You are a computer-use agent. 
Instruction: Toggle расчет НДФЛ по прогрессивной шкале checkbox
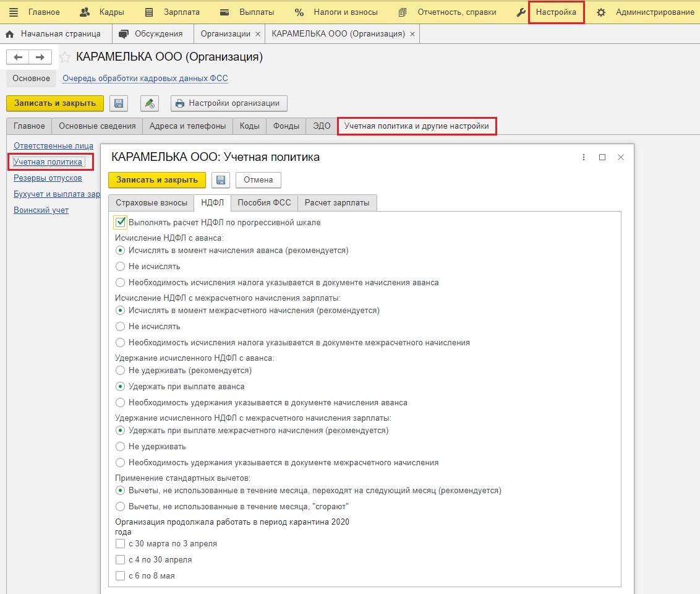pyautogui.click(x=120, y=222)
